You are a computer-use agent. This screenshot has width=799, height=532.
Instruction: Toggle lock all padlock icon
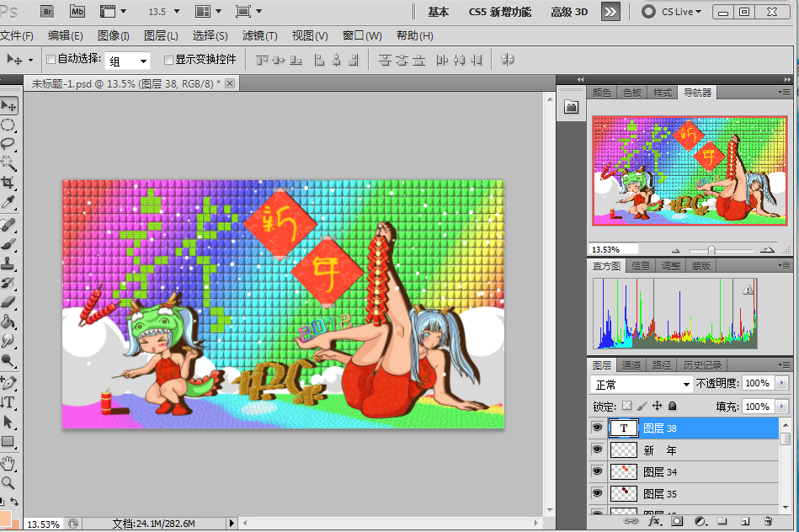pyautogui.click(x=673, y=406)
